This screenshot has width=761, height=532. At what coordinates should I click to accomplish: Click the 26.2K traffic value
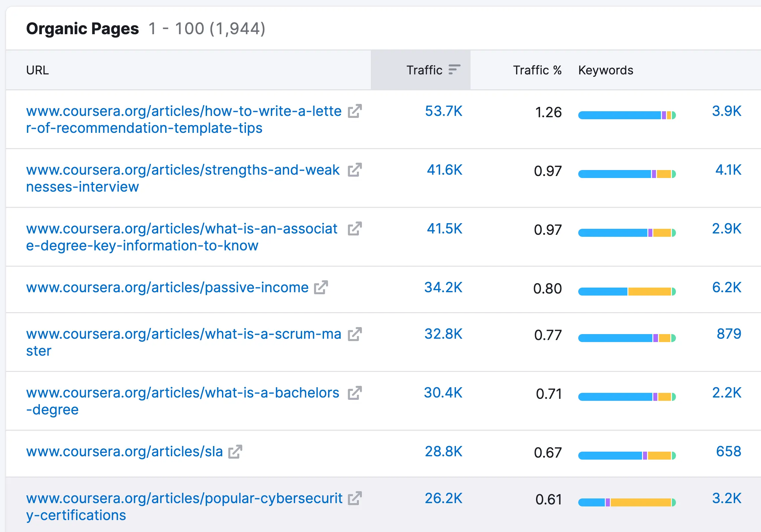444,498
